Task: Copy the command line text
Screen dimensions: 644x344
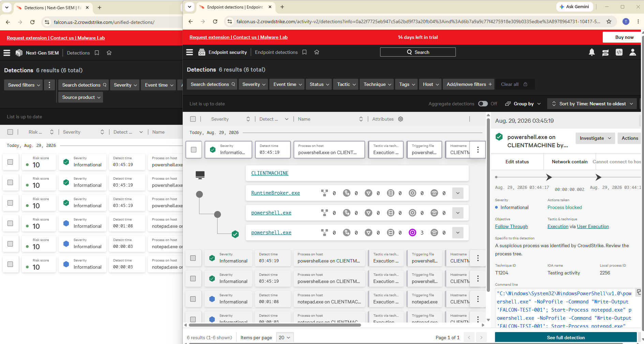Action: click(639, 292)
